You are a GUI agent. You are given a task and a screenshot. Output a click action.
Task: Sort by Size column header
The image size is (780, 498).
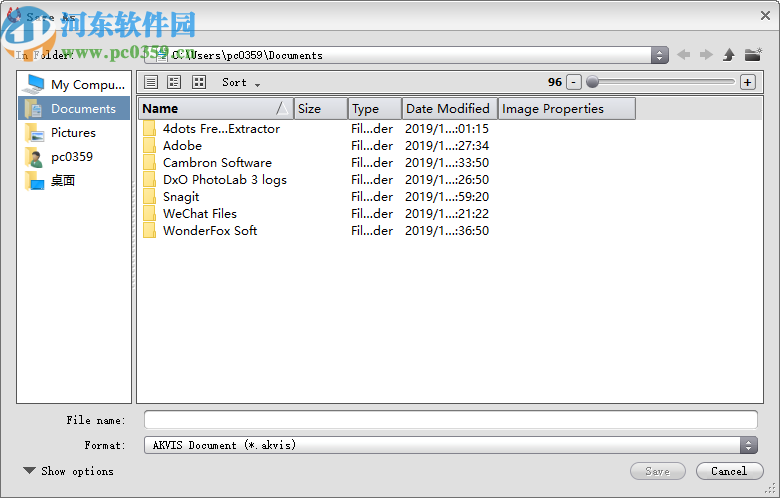coord(321,108)
